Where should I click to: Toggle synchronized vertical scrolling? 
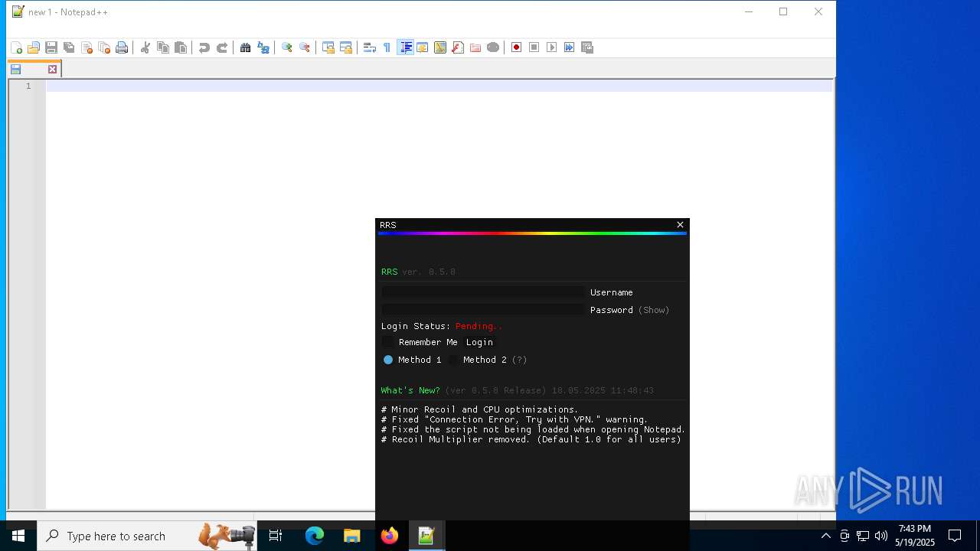(328, 47)
